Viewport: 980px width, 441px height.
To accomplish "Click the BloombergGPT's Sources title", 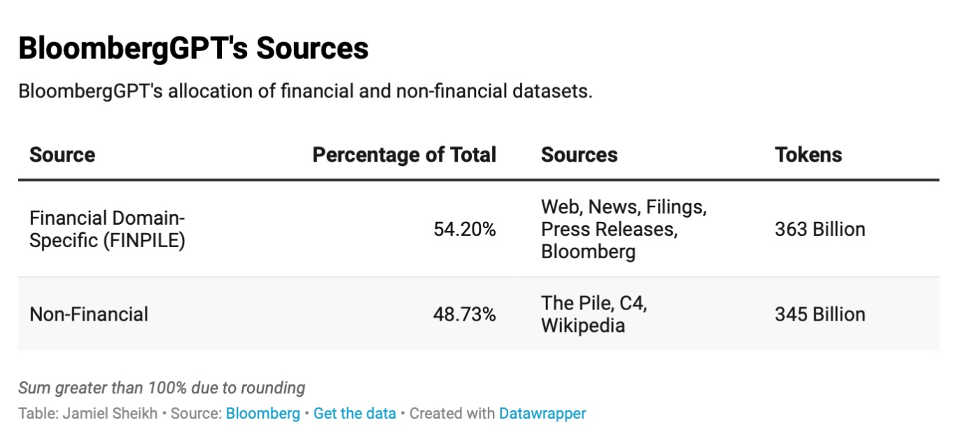I will tap(193, 49).
